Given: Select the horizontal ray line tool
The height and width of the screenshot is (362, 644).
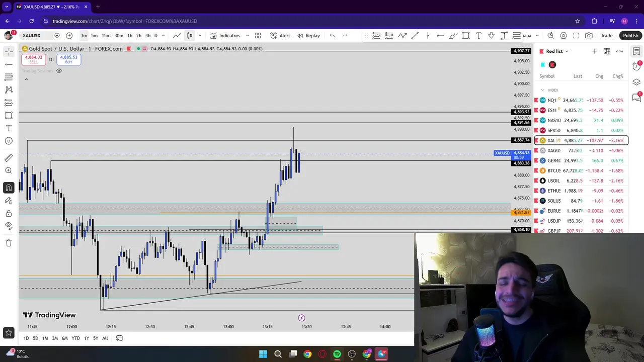Looking at the screenshot, I should click(9, 64).
